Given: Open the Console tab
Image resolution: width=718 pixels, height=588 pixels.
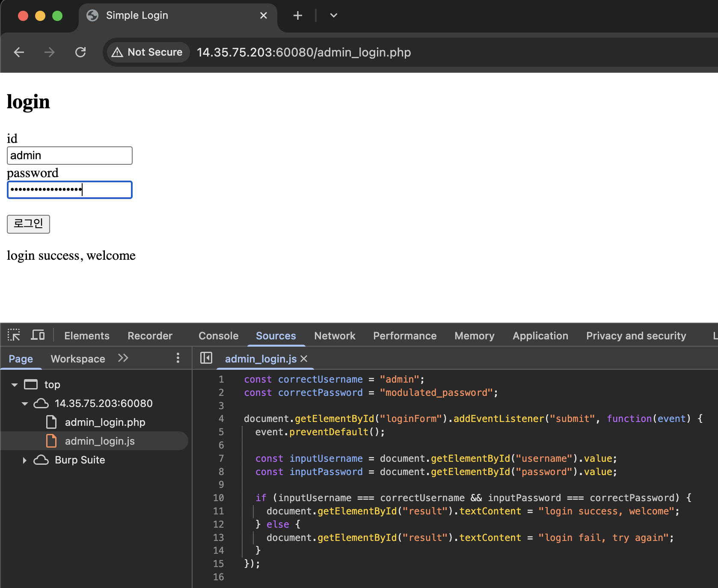Looking at the screenshot, I should pyautogui.click(x=218, y=336).
